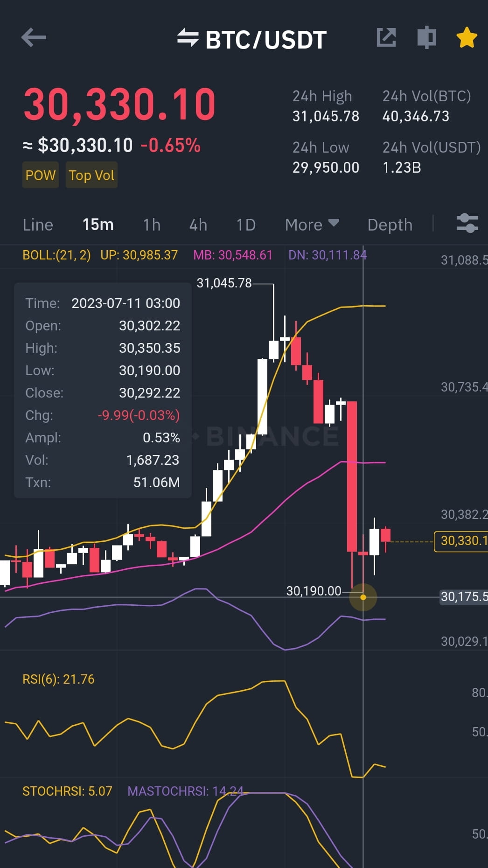Select the Depth view tab
This screenshot has width=488, height=868.
[390, 224]
